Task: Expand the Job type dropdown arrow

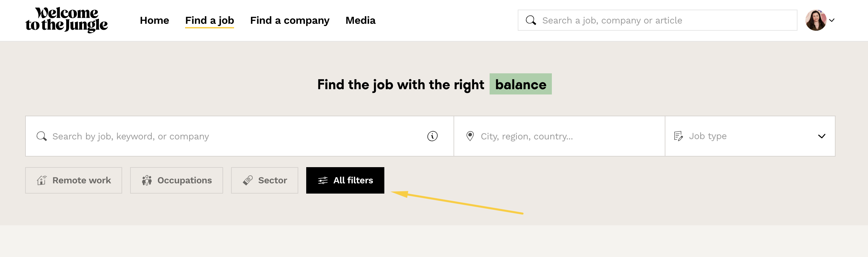Action: (822, 136)
